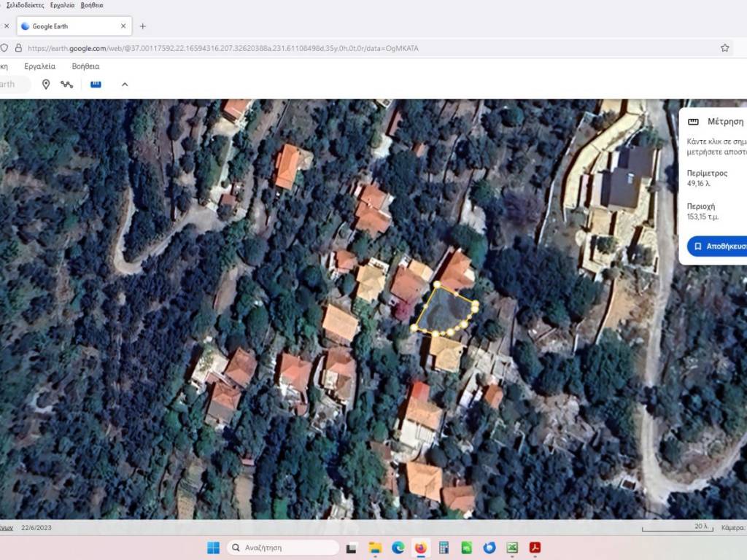
Task: Bookmark page with the star icon
Action: point(724,48)
